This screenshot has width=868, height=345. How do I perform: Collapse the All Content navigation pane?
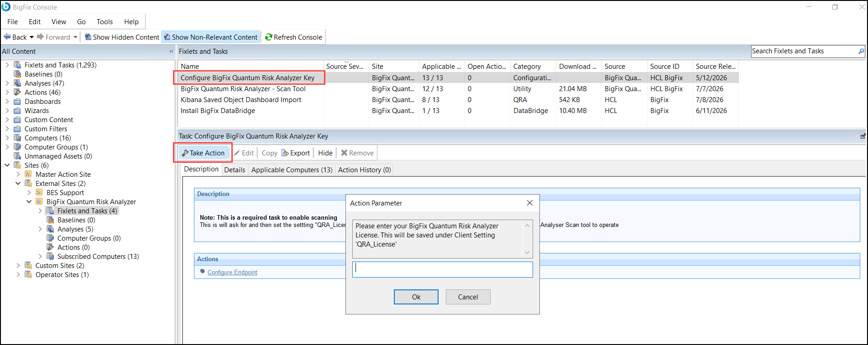(171, 51)
